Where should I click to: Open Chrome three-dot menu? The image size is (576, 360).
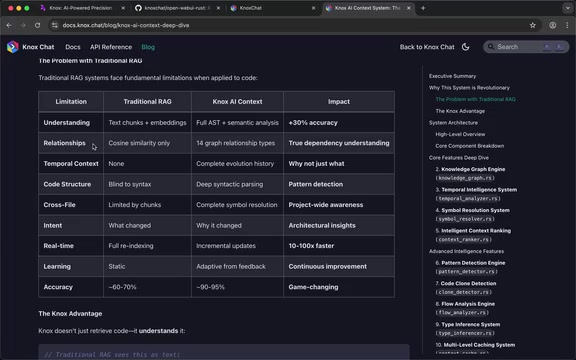click(x=567, y=25)
